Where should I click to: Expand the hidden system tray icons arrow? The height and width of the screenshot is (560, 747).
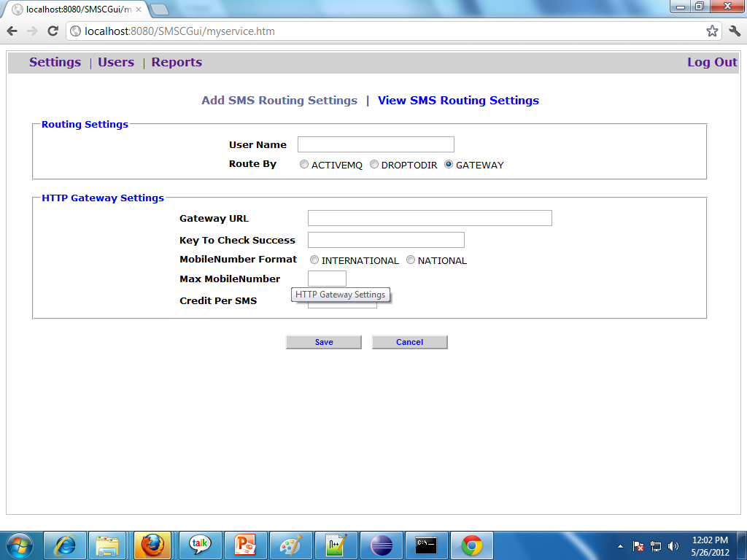620,545
